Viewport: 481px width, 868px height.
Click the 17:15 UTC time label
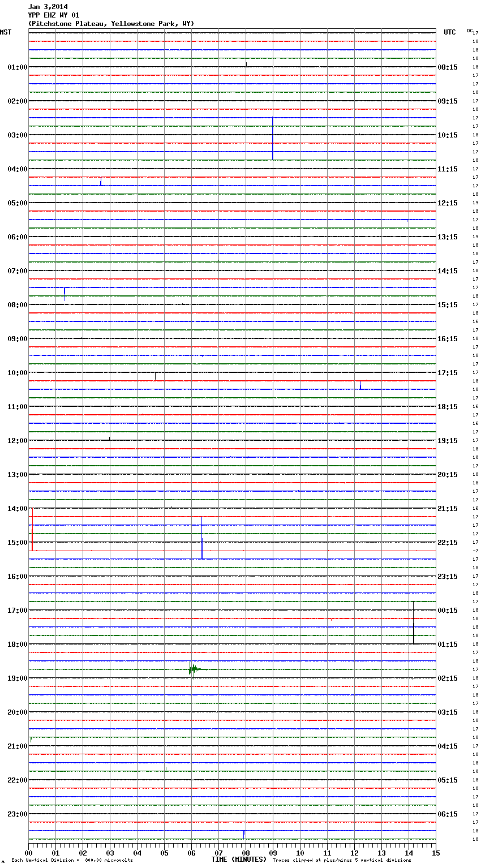click(448, 373)
